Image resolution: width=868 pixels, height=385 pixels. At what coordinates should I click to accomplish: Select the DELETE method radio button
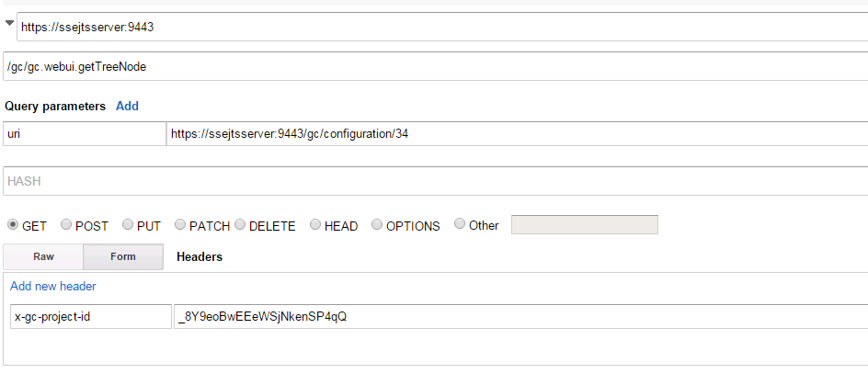(240, 225)
